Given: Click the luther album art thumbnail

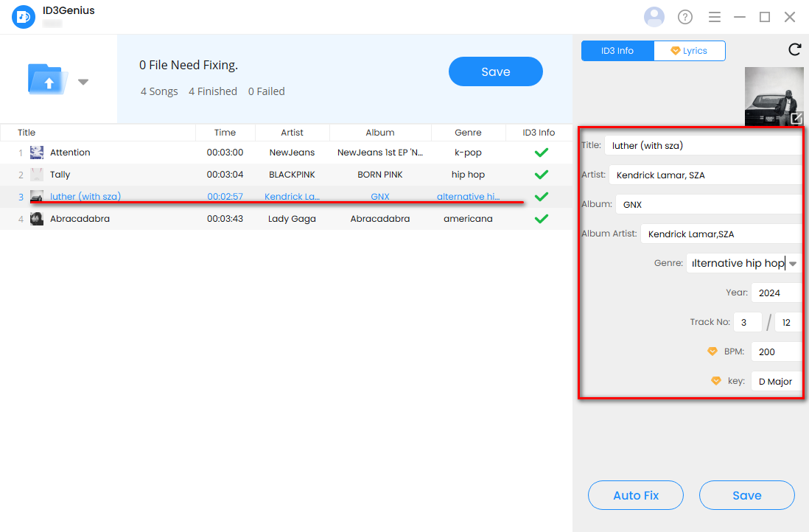Looking at the screenshot, I should 37,196.
